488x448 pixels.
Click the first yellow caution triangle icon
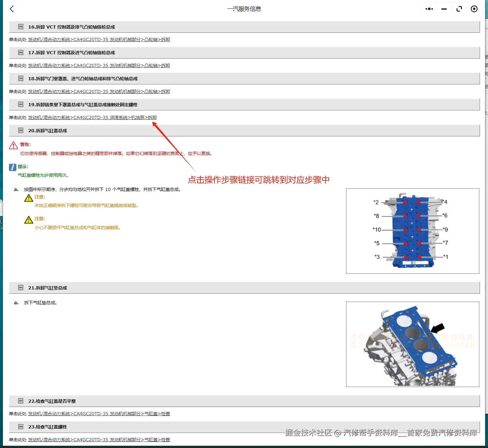tap(29, 198)
